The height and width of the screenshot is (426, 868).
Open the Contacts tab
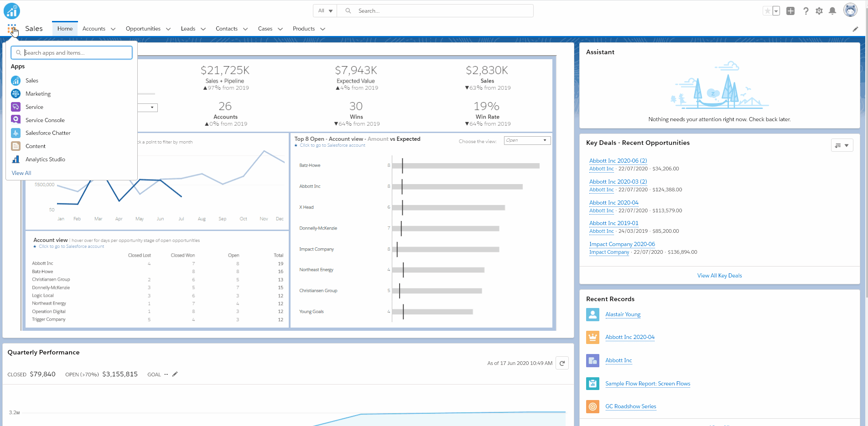pos(227,29)
